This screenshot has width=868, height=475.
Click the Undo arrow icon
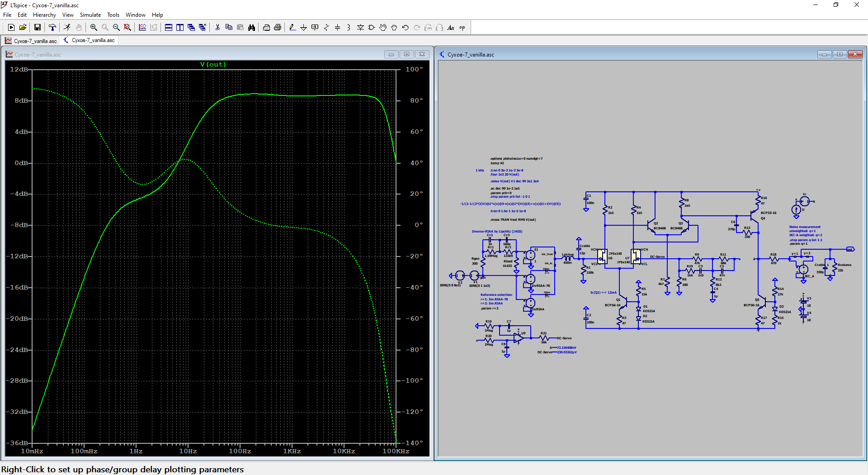pyautogui.click(x=405, y=28)
